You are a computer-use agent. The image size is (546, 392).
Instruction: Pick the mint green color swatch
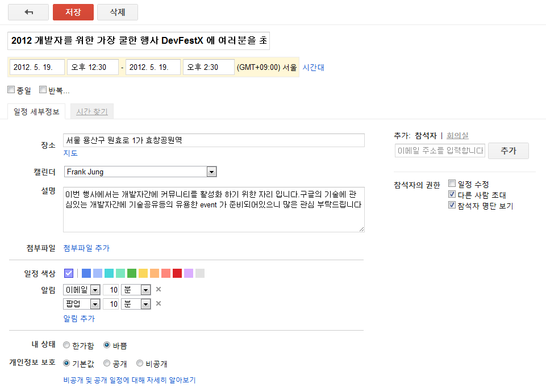(x=120, y=273)
